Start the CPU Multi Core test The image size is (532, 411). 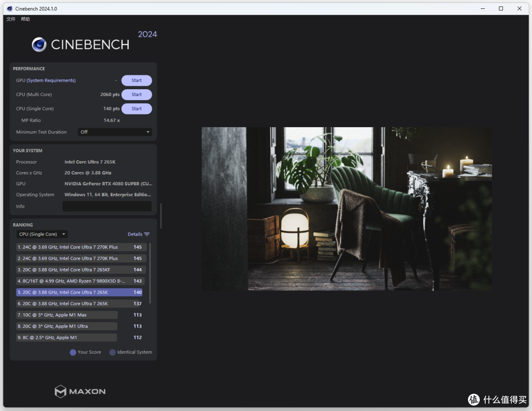[137, 95]
